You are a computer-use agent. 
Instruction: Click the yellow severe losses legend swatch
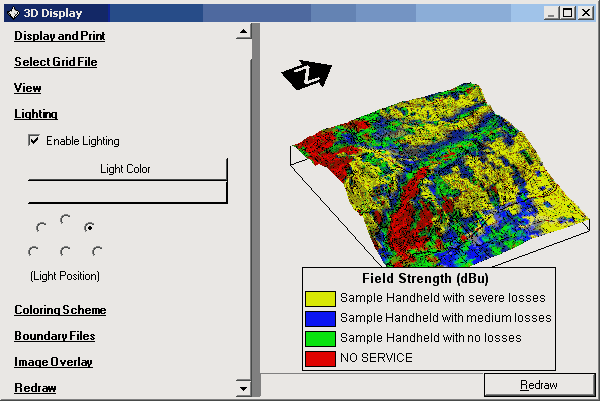coord(320,298)
